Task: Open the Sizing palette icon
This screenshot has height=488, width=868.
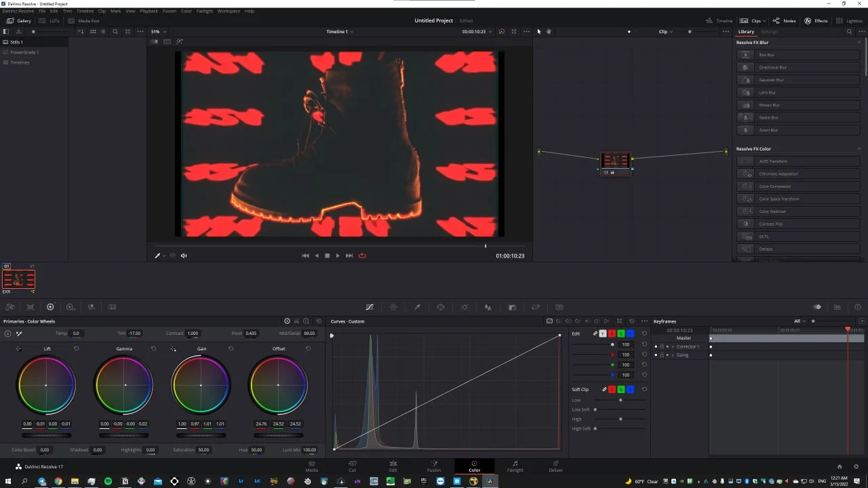Action: click(536, 307)
